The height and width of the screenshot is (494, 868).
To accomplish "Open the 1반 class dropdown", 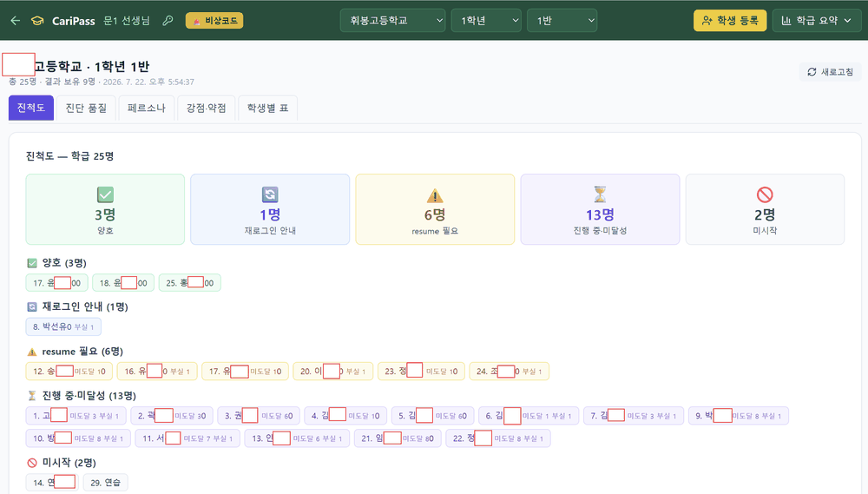I will point(562,21).
